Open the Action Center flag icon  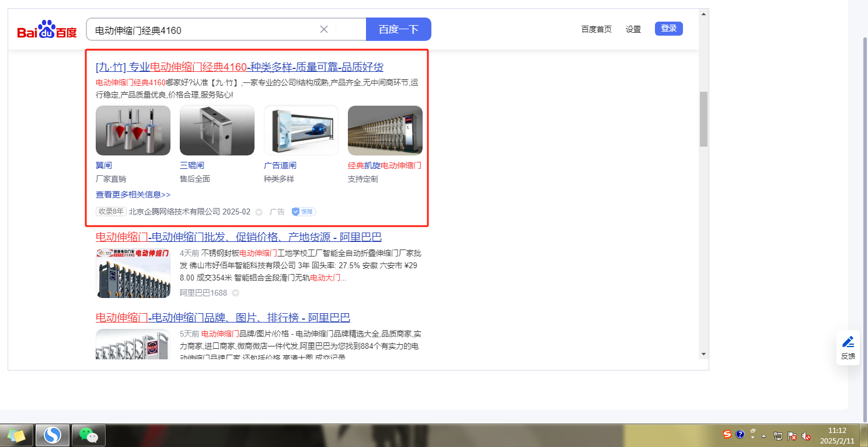tap(792, 436)
